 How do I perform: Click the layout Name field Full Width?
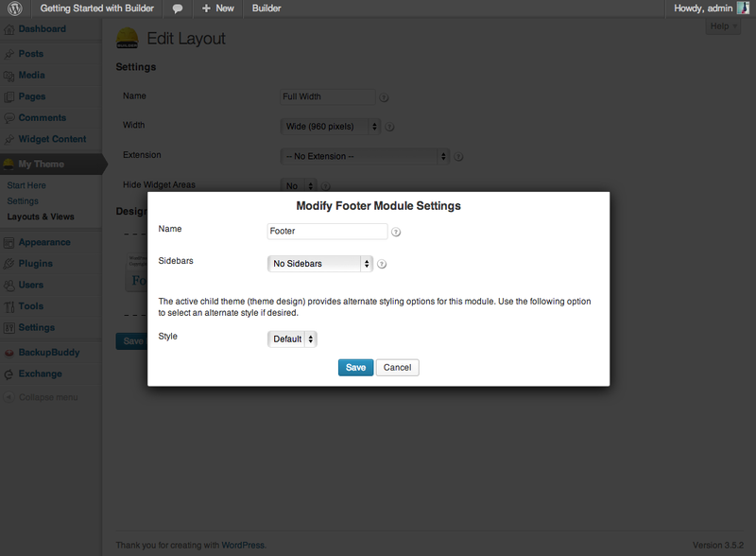point(327,97)
